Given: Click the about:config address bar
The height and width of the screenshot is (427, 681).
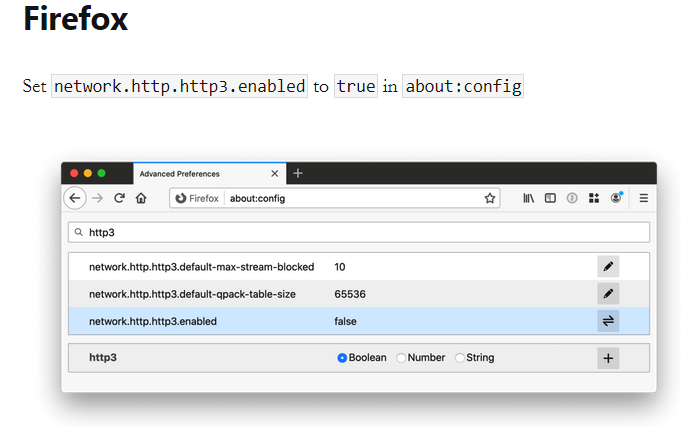Looking at the screenshot, I should click(334, 198).
